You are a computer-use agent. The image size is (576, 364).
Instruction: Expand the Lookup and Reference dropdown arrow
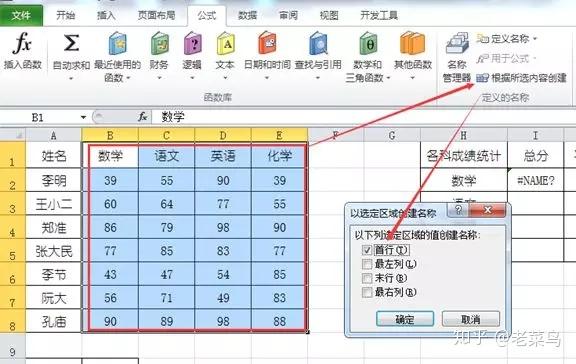pos(318,78)
